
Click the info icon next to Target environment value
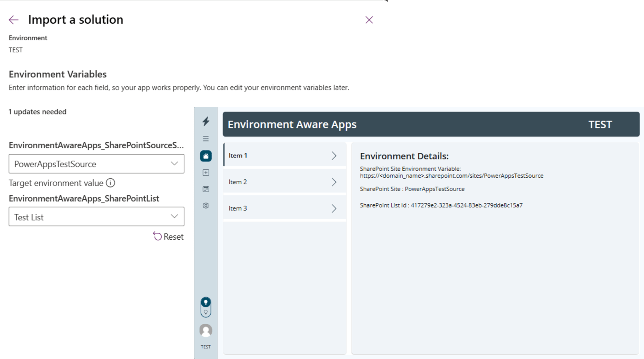tap(111, 183)
